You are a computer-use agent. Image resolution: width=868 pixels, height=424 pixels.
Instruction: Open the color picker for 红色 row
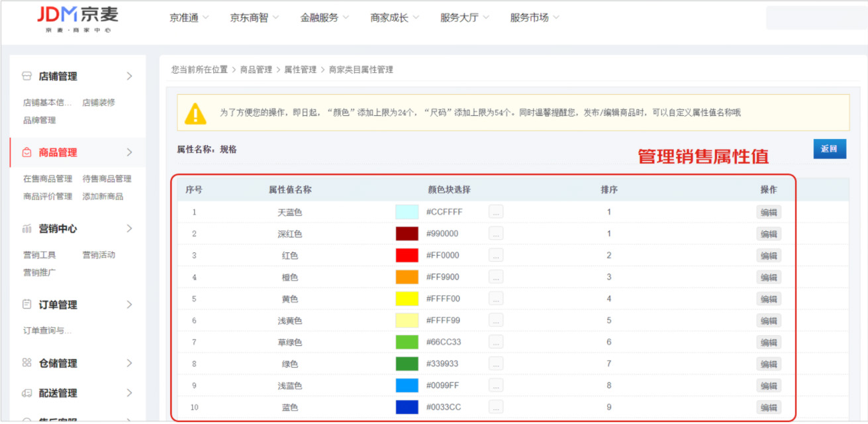(495, 255)
